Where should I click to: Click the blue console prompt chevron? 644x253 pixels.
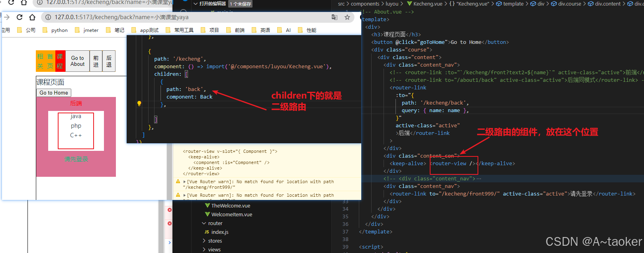(x=170, y=242)
